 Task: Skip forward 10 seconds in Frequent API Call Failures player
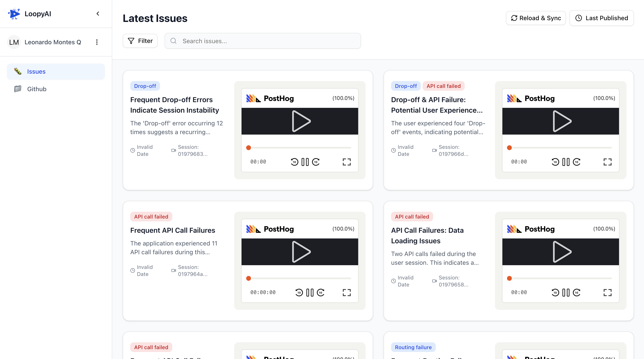(320, 293)
